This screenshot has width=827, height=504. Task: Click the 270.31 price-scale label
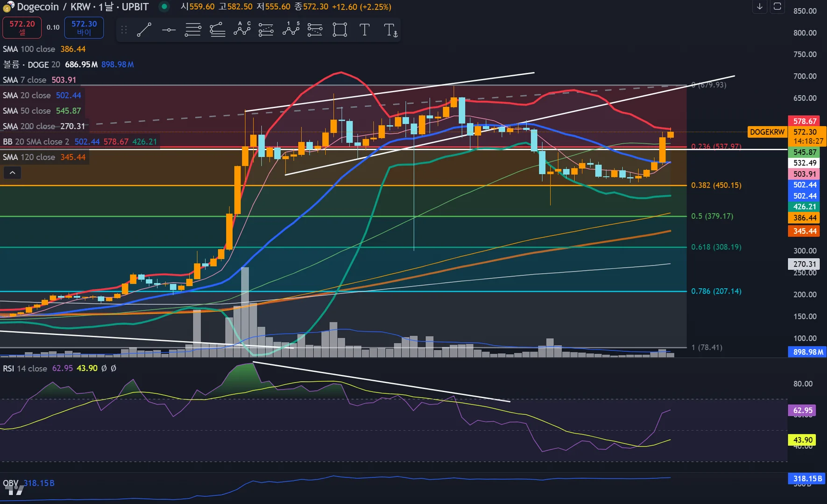pos(805,264)
